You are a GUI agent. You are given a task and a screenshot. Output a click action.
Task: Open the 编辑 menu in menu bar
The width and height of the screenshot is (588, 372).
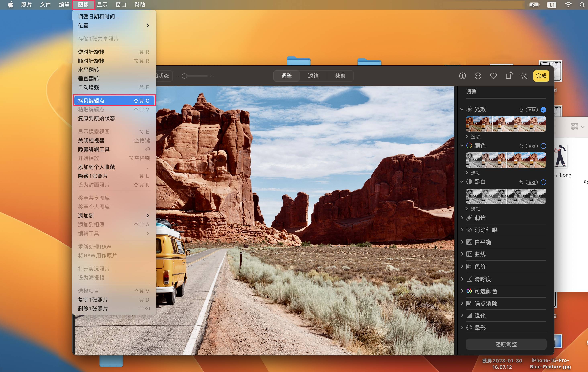click(x=64, y=5)
